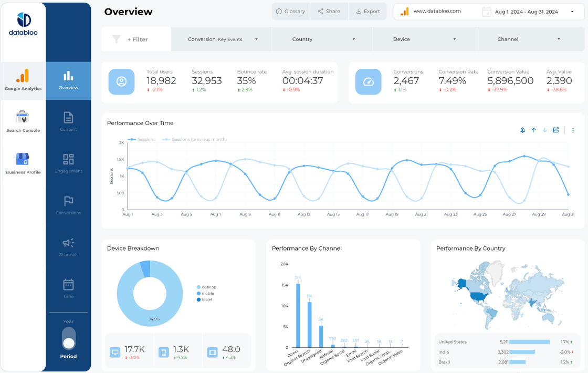Go to the Conversions page
Image resolution: width=588 pixels, height=373 pixels.
click(x=68, y=205)
